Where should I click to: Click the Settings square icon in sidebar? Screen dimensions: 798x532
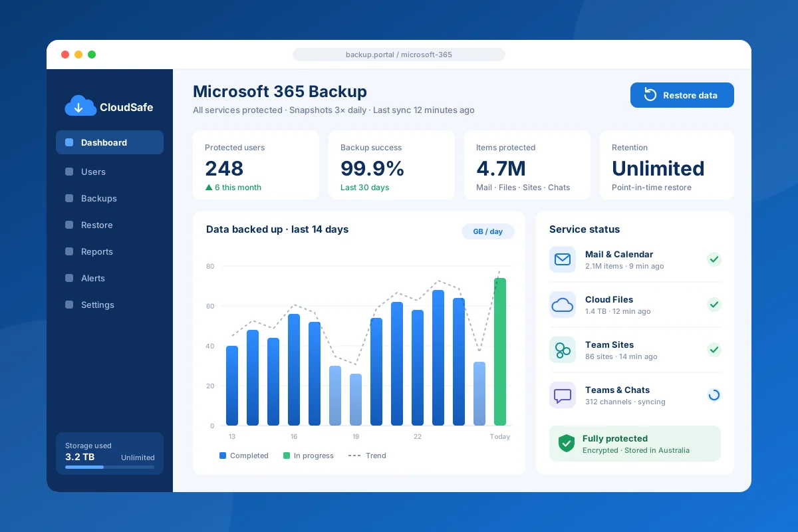pyautogui.click(x=69, y=305)
